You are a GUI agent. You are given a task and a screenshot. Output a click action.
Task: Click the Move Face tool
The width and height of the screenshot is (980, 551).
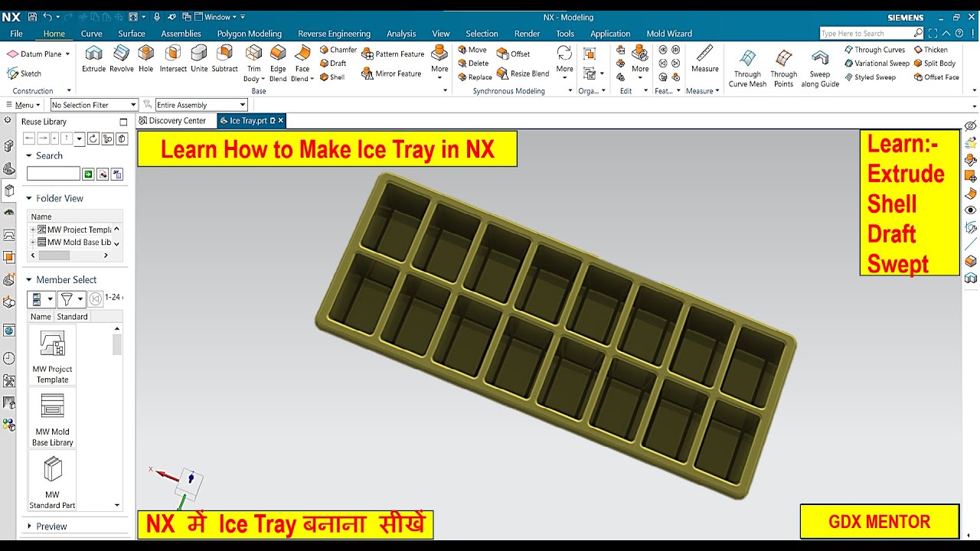[x=472, y=50]
